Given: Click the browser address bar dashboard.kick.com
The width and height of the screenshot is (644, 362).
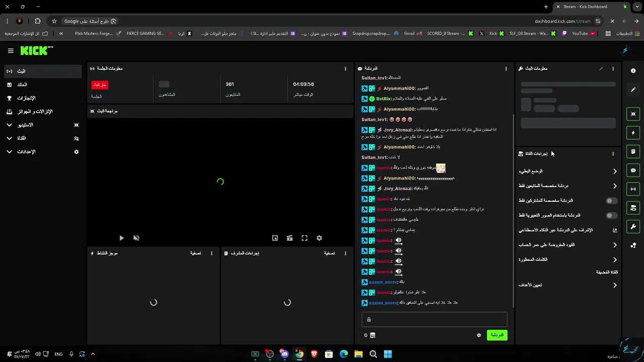Looking at the screenshot, I should pyautogui.click(x=562, y=21).
